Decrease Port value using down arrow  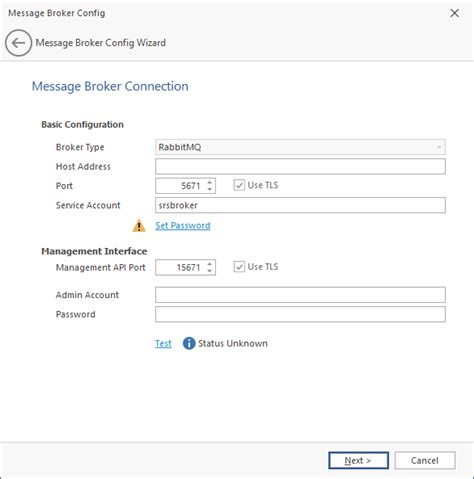click(x=210, y=189)
